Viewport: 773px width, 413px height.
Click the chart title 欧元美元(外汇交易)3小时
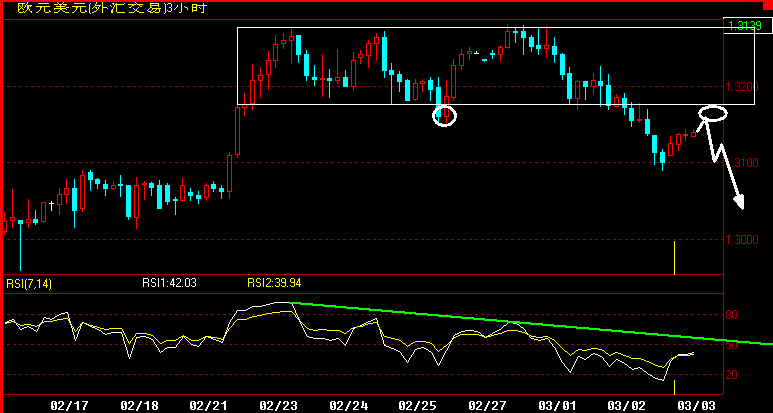pyautogui.click(x=112, y=8)
